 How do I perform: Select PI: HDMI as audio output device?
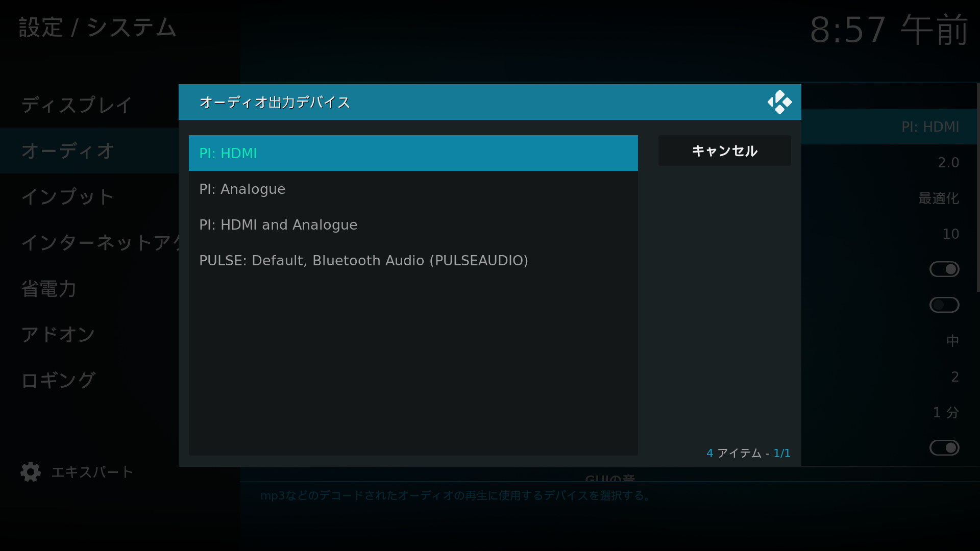click(412, 153)
